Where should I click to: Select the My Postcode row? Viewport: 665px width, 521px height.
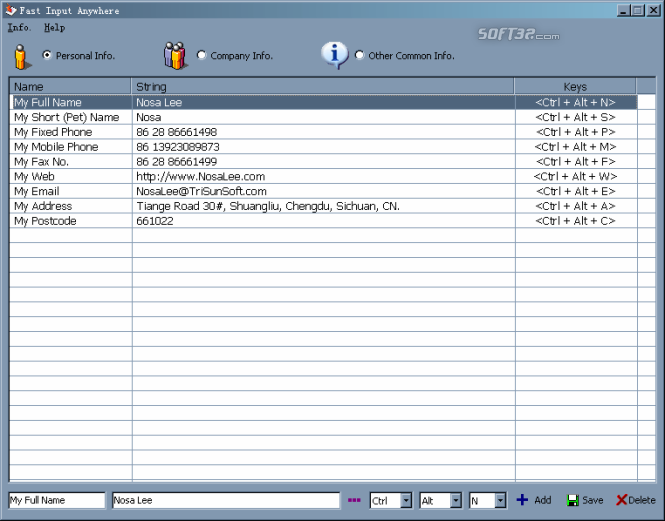[323, 221]
